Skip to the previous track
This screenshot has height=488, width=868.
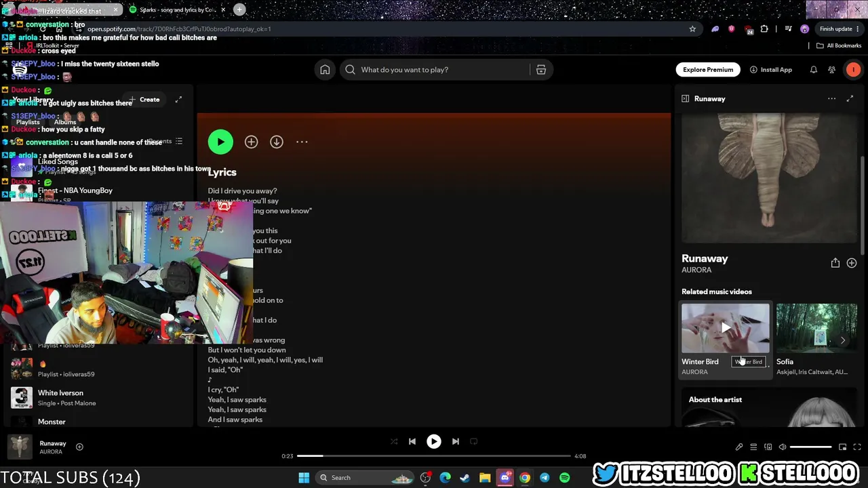412,442
